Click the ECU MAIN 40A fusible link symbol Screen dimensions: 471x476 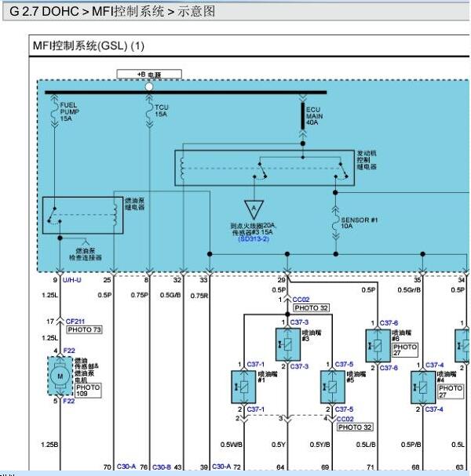[303, 115]
